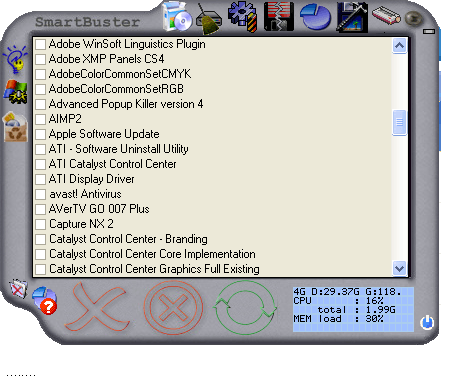The height and width of the screenshot is (376, 456).
Task: Check Catalyst Control Center Graphics Full Existing
Action: coord(41,269)
